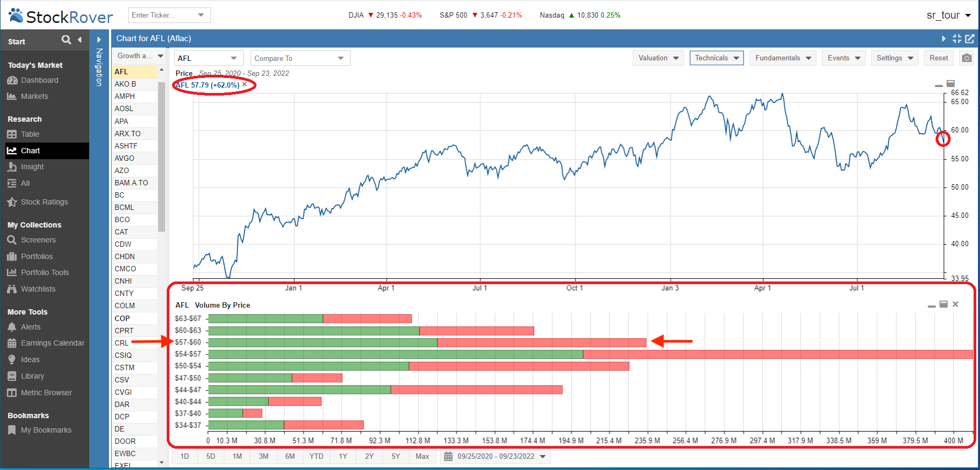The height and width of the screenshot is (470, 980).
Task: Click the shrink panel arrows icon
Action: (957, 38)
